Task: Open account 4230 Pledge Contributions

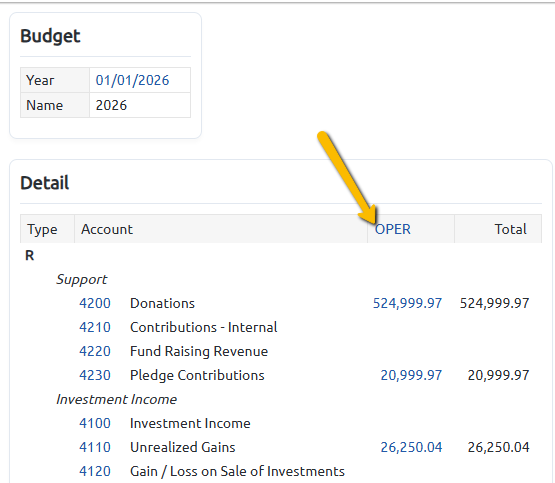Action: (95, 375)
